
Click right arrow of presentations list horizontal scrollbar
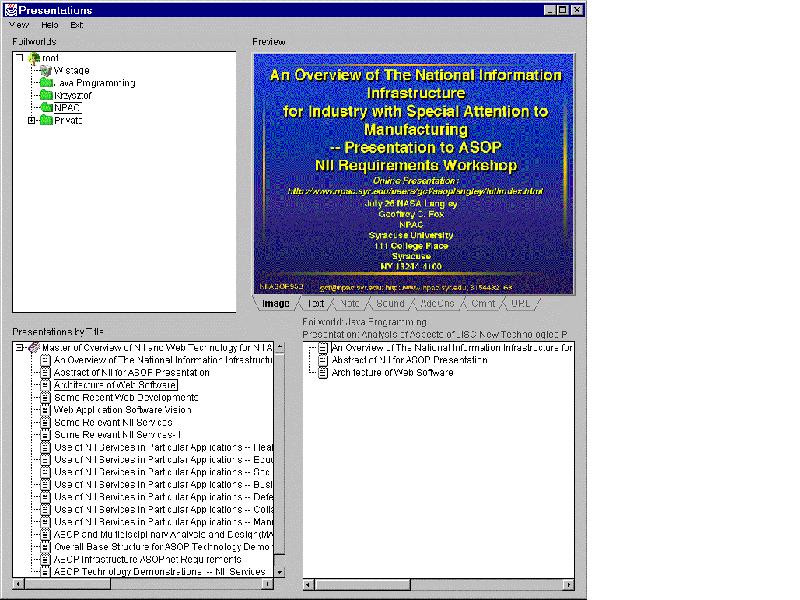(x=268, y=584)
